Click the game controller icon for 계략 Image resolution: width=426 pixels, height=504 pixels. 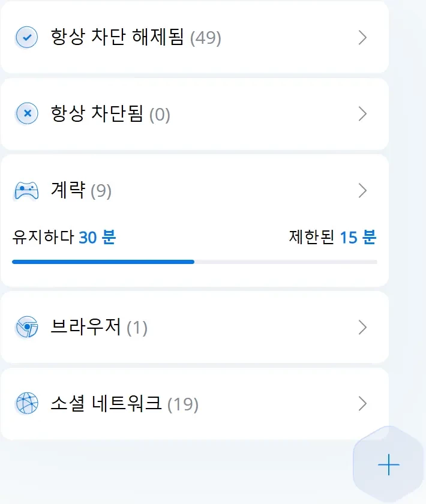(26, 191)
